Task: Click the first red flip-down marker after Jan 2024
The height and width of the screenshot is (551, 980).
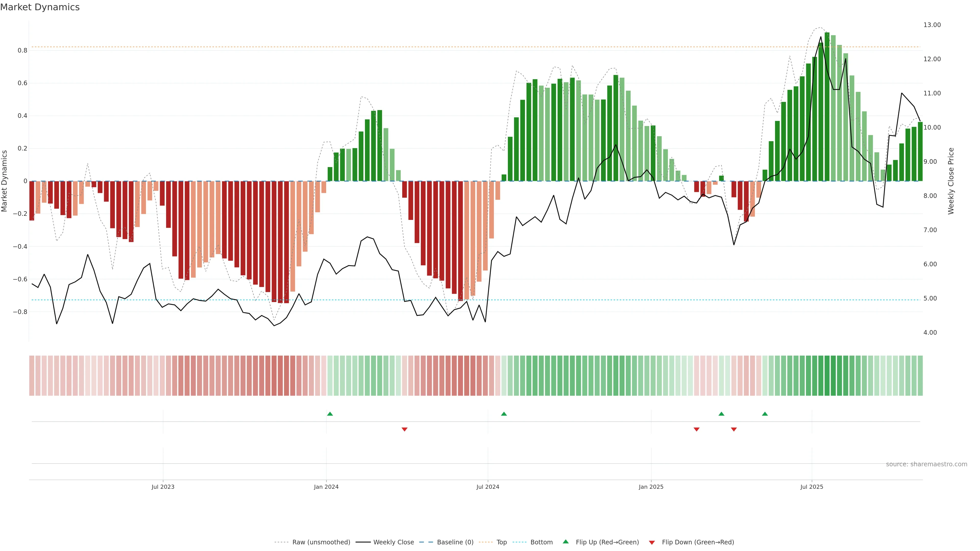Action: (x=405, y=429)
